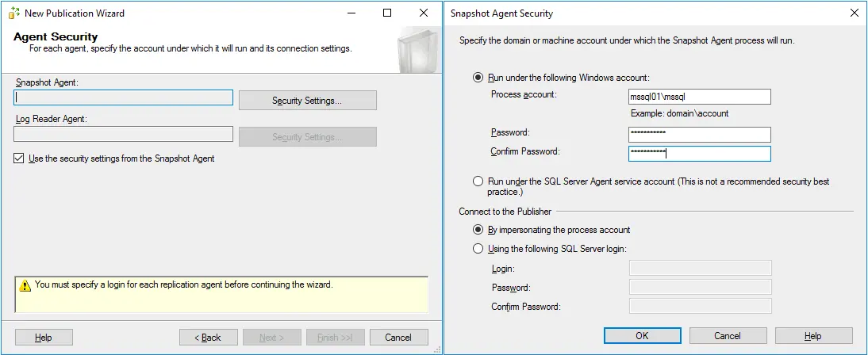
Task: Click the 'Agent Security' wizard heading
Action: coord(56,37)
